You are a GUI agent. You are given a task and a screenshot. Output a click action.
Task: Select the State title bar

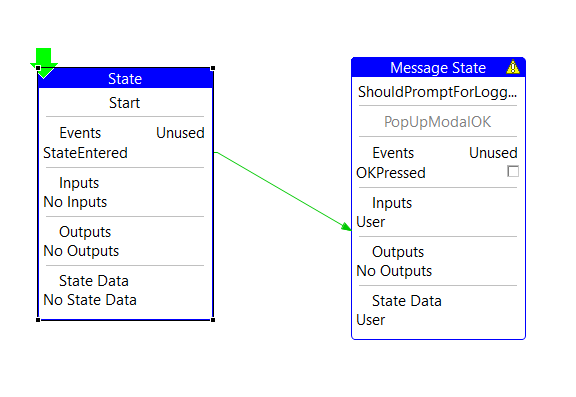click(x=125, y=78)
